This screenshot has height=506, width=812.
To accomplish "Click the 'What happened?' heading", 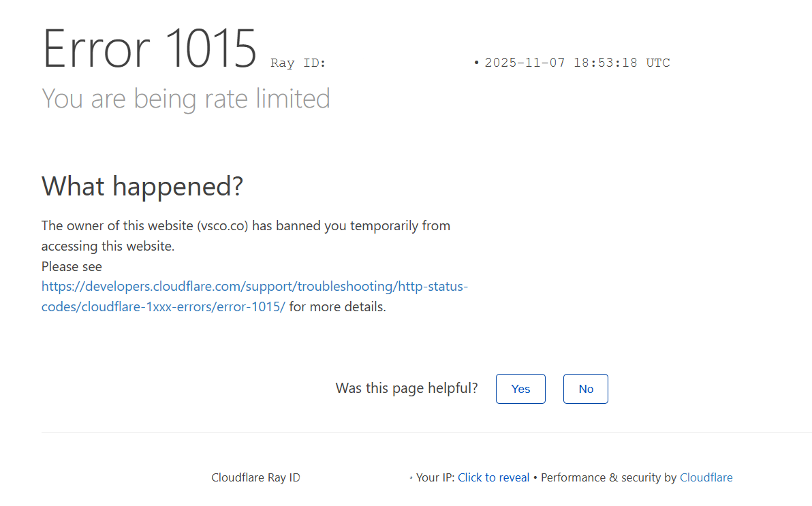I will pos(142,186).
